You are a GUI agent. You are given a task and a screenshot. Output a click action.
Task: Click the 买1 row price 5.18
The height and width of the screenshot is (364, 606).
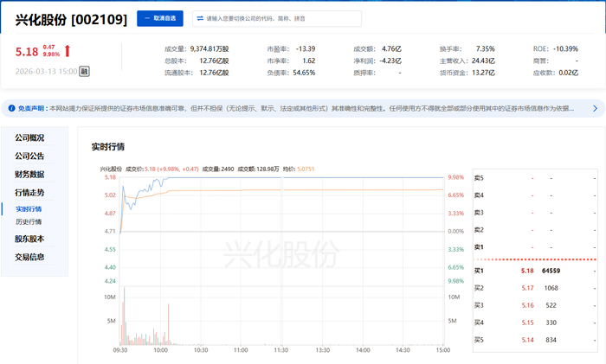pyautogui.click(x=527, y=271)
